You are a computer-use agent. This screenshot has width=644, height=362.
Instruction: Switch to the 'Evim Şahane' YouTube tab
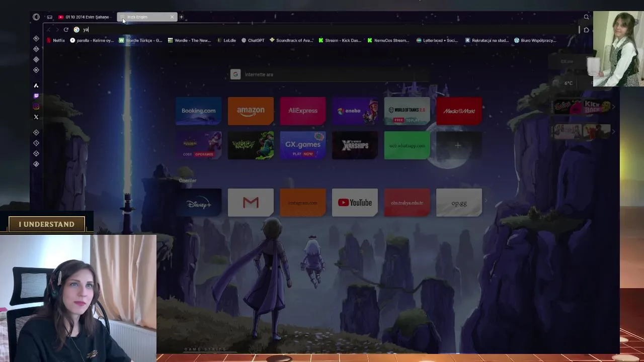(x=86, y=17)
